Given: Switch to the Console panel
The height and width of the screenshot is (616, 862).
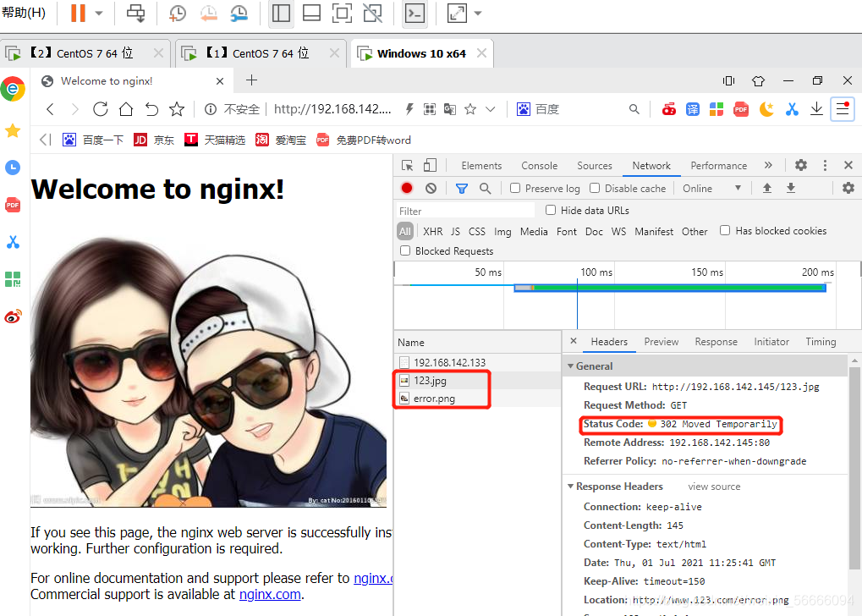Looking at the screenshot, I should point(540,166).
